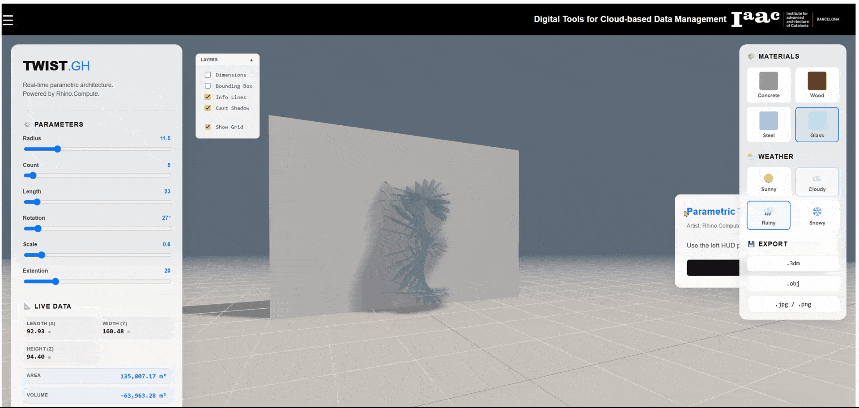Export image as .jpg / .png

pyautogui.click(x=793, y=303)
